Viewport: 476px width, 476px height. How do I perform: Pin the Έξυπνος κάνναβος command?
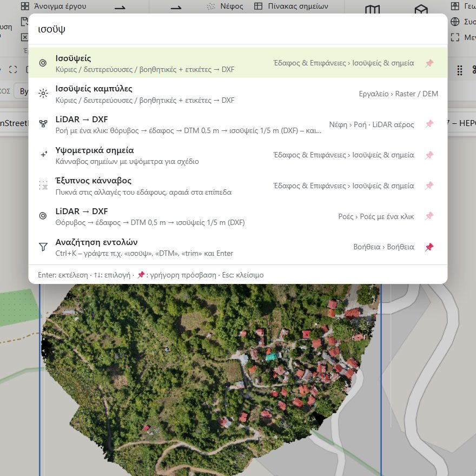point(429,186)
